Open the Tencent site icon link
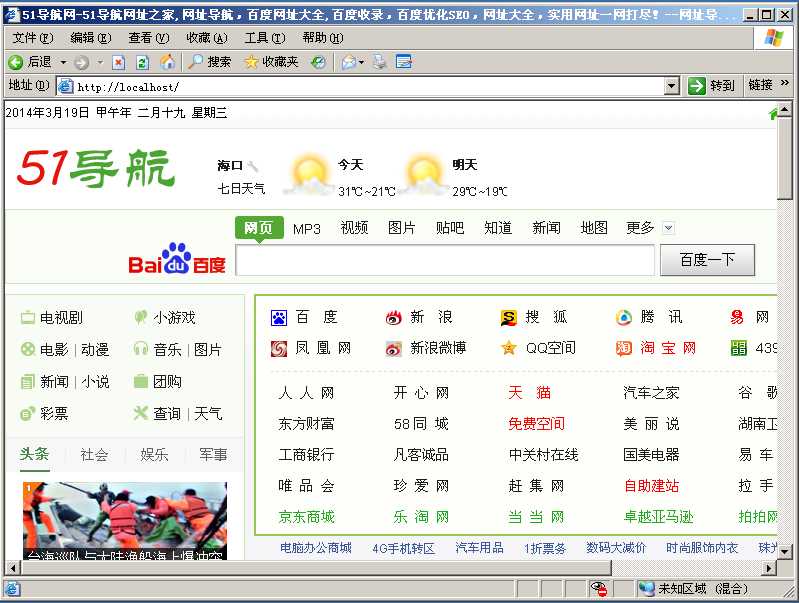Screen dimensions: 799x603 [624, 318]
